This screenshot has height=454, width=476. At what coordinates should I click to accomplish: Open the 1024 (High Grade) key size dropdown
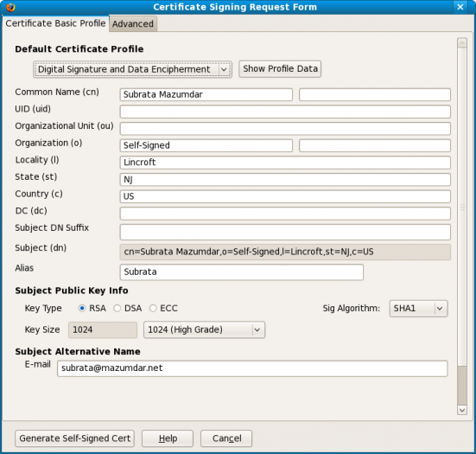click(x=204, y=329)
